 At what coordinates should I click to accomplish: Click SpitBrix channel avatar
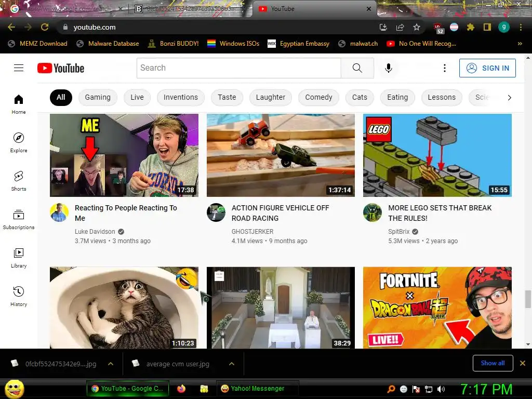click(373, 212)
